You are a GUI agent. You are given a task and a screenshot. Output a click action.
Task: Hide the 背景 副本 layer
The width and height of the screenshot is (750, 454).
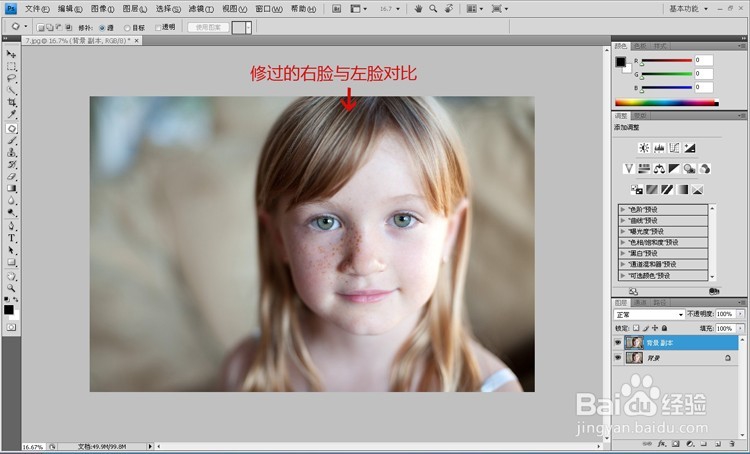618,343
